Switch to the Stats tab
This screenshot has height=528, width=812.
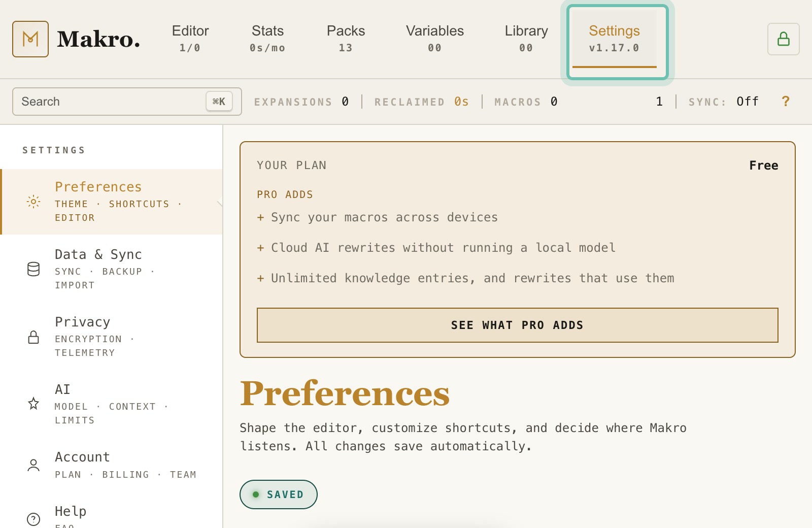click(267, 39)
